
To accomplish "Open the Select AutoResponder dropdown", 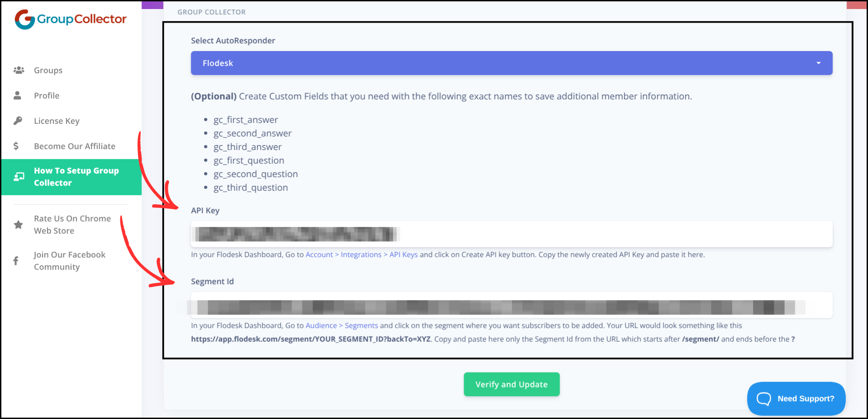I will click(x=512, y=63).
